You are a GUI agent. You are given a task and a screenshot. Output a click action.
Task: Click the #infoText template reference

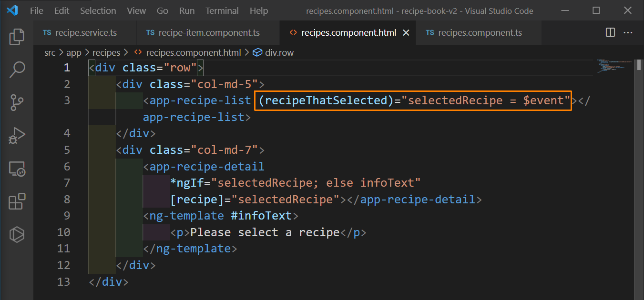261,216
